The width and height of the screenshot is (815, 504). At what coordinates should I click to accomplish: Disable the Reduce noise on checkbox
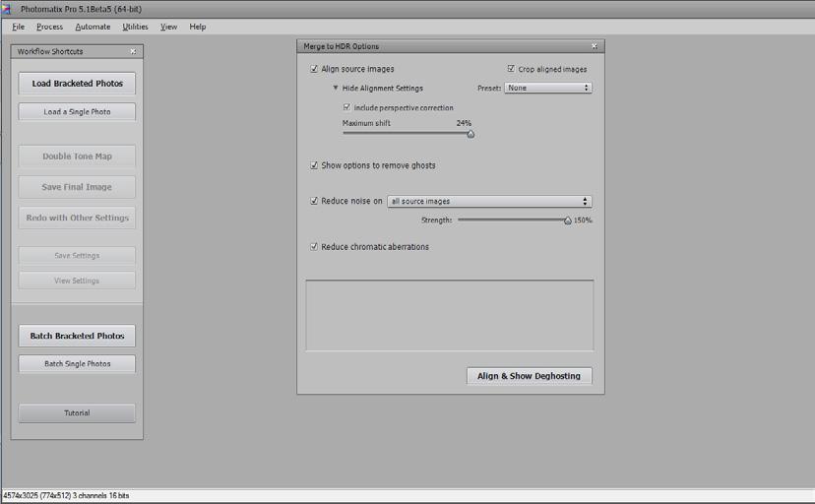click(x=314, y=201)
